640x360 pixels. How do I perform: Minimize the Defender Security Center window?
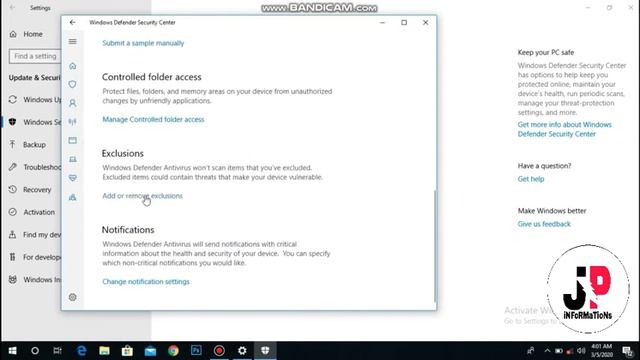[382, 22]
